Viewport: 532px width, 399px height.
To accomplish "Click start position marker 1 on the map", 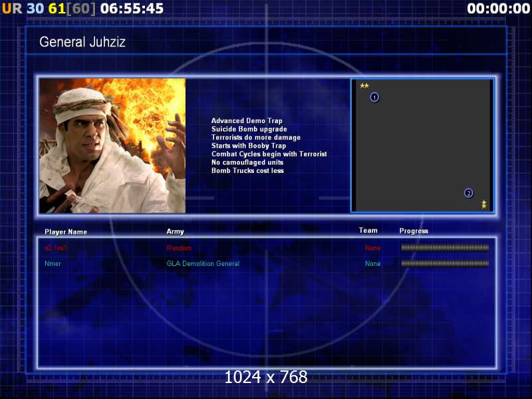I will click(x=374, y=97).
